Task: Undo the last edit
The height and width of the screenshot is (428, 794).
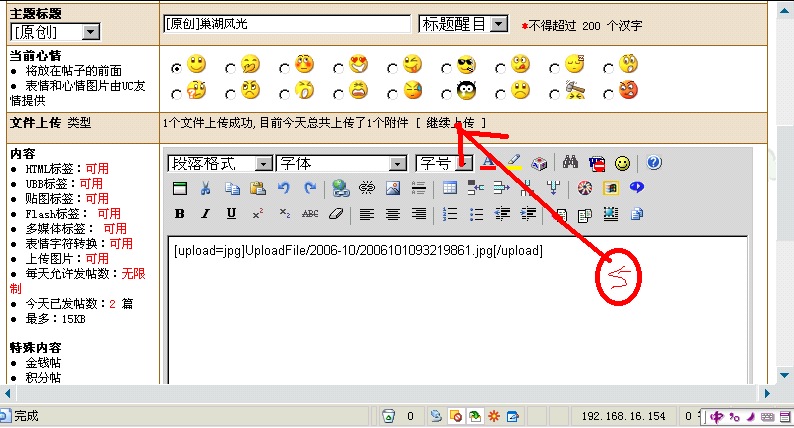Action: [x=283, y=188]
